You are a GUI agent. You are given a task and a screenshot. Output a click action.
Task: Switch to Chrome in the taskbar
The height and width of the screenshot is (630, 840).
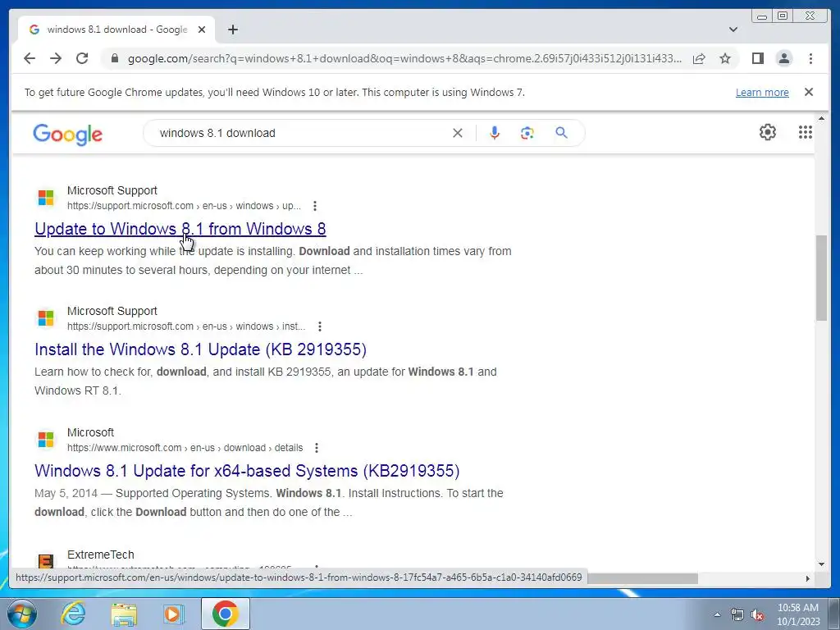click(225, 614)
